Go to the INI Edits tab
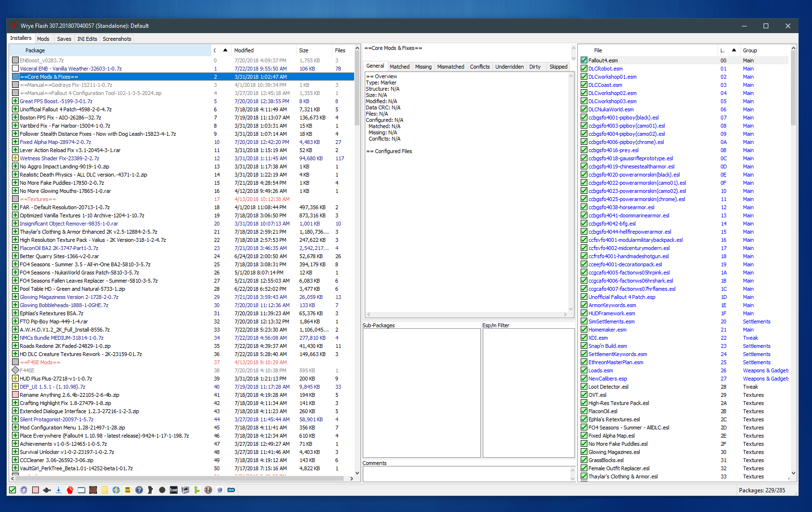This screenshot has width=812, height=512. 87,39
